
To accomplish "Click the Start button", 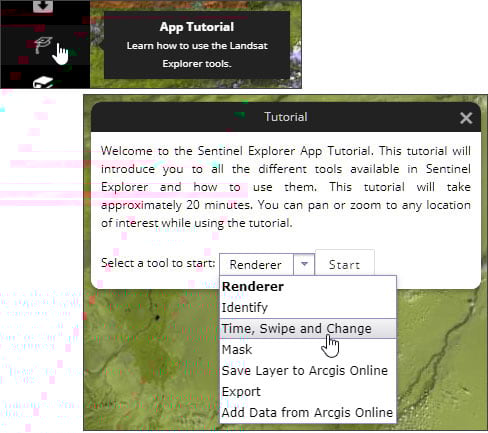I will click(345, 265).
